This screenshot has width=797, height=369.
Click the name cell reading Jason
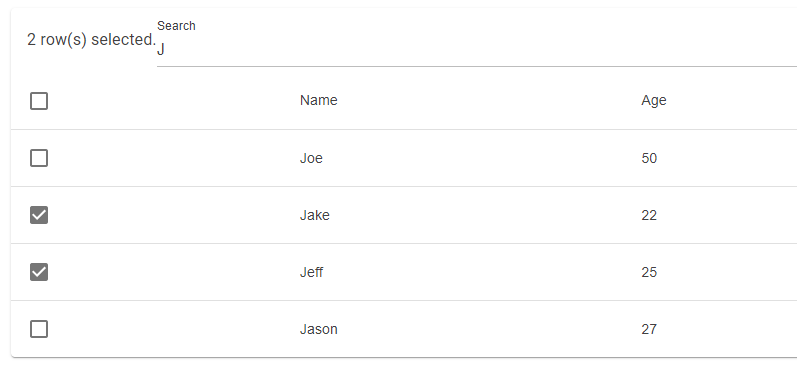pyautogui.click(x=319, y=329)
